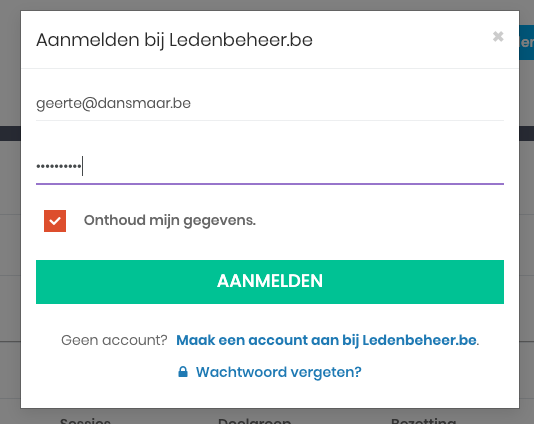534x424 pixels.
Task: Open Maak een account aan bij Ledenbeheer.be link
Action: coord(326,340)
